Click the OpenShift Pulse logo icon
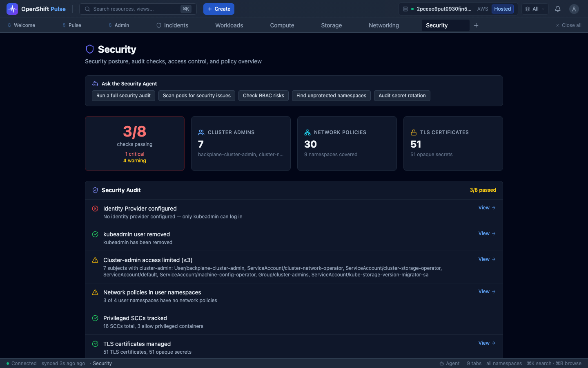Viewport: 588px width, 368px height. (x=12, y=9)
